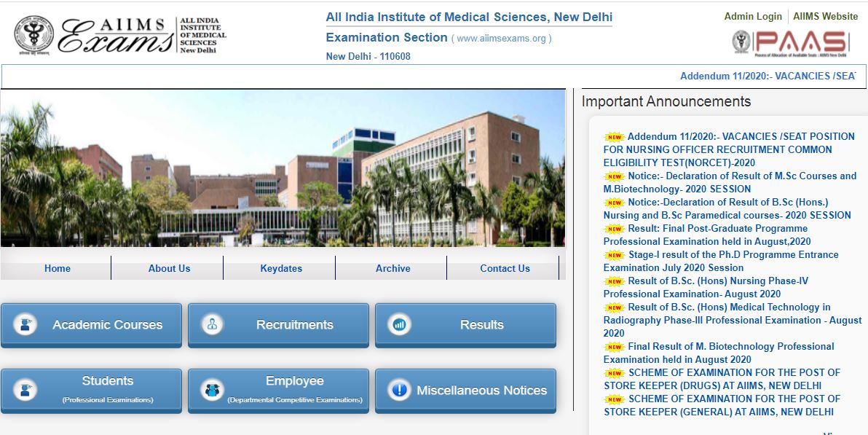Open the About Us page

pos(170,268)
